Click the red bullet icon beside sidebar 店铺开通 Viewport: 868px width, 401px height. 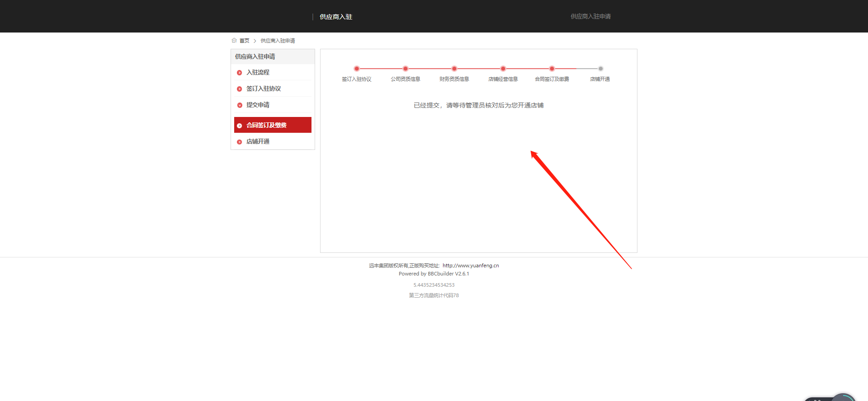pos(240,142)
